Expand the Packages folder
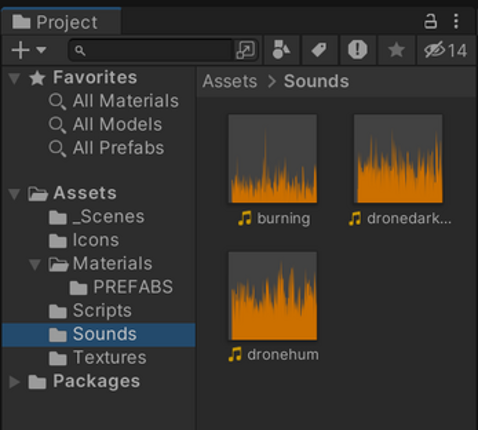This screenshot has height=430, width=478. (14, 382)
